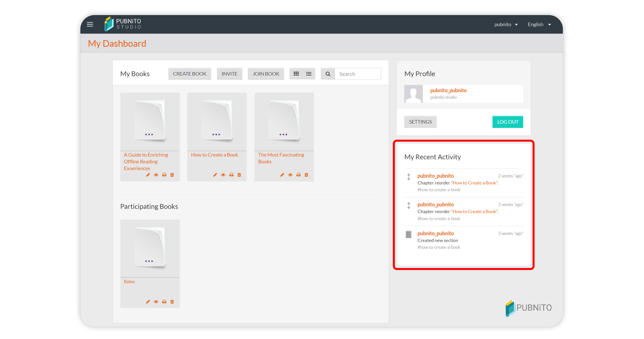The image size is (644, 339).
Task: Click the search magnifier icon
Action: pos(328,74)
